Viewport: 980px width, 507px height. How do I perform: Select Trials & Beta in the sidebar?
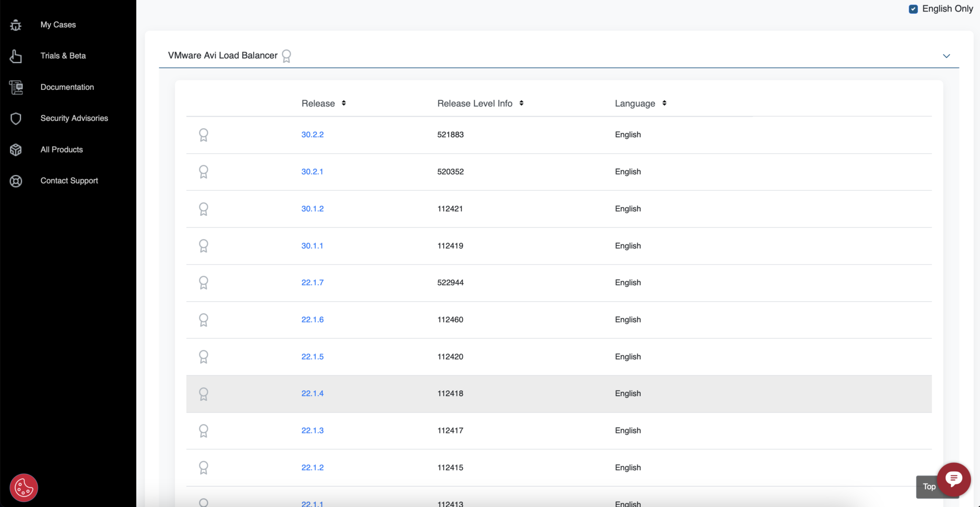(63, 55)
